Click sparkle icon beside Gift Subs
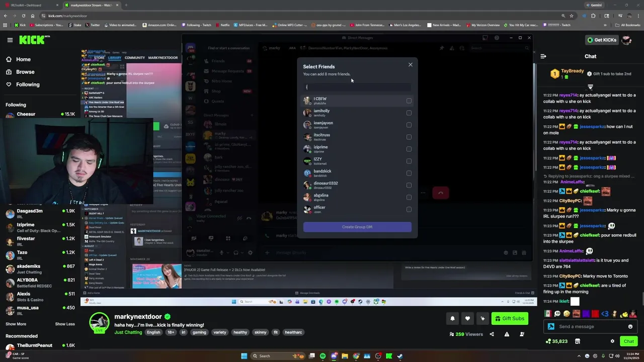Image resolution: width=644 pixels, height=362 pixels. pyautogui.click(x=482, y=318)
